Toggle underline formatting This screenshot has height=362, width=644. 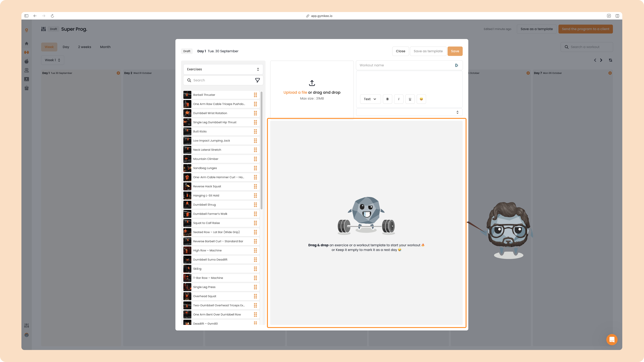pos(410,99)
